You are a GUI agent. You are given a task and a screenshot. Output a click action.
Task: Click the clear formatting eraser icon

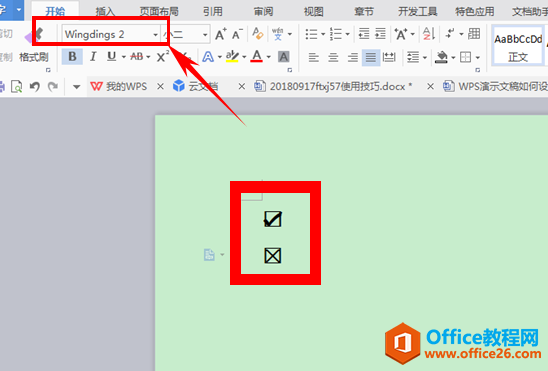click(258, 34)
